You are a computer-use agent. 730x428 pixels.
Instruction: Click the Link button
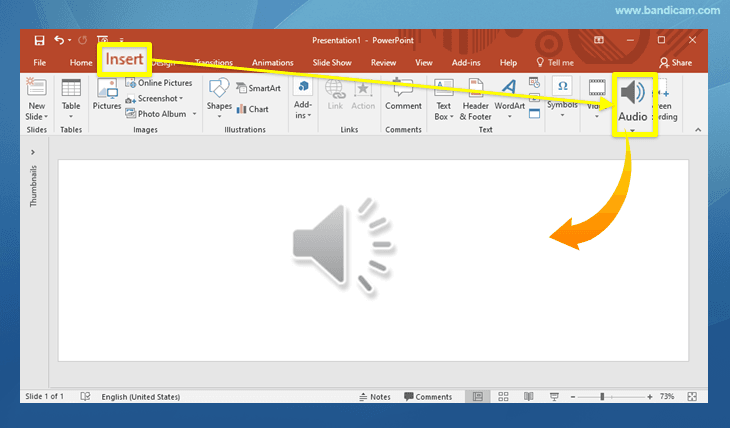point(335,95)
